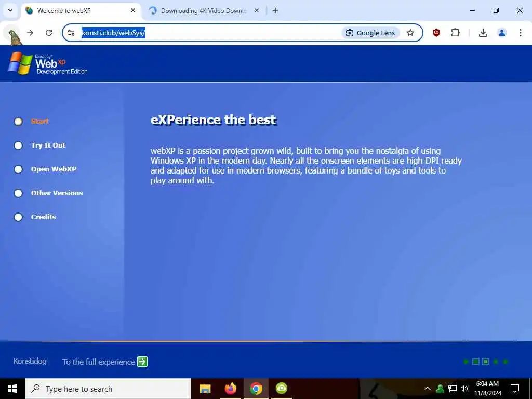Go to Try It Out label
This screenshot has height=399, width=532.
click(48, 145)
